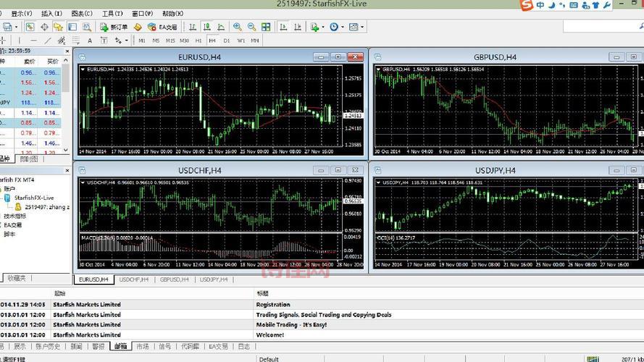644x362 pixels.
Task: Select account 2519497: zhang in Navigator
Action: click(47, 207)
